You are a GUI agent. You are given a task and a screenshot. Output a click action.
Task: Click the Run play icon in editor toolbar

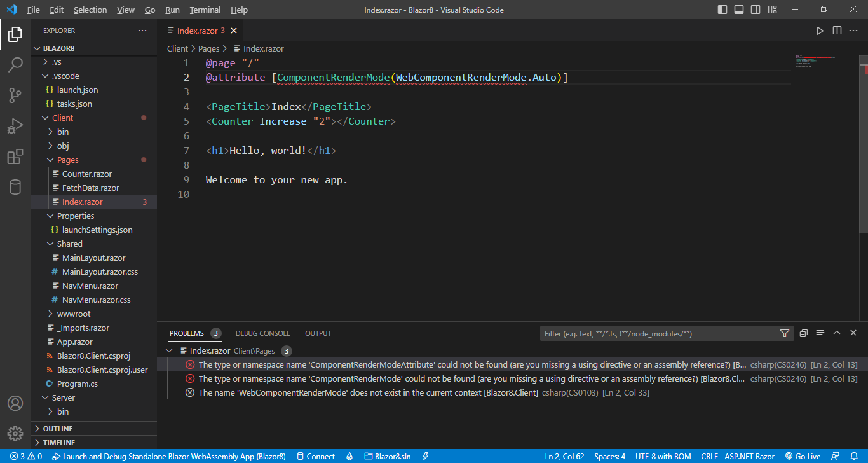[820, 31]
